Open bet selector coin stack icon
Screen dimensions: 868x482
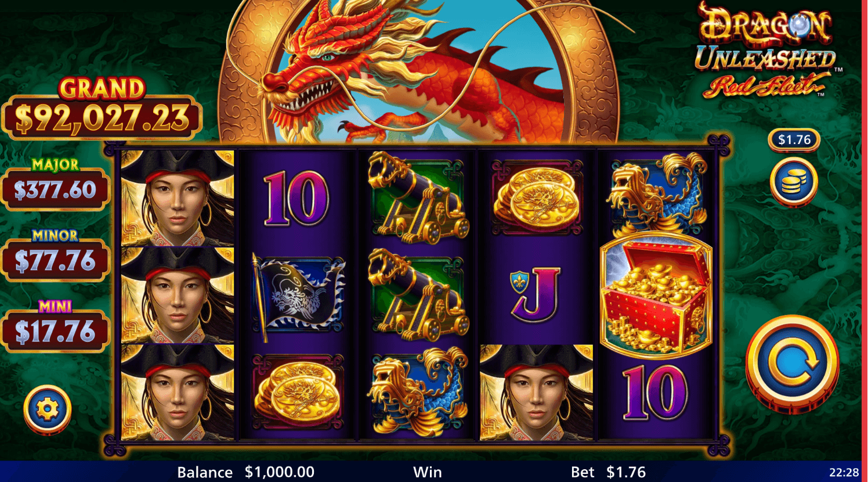[794, 182]
